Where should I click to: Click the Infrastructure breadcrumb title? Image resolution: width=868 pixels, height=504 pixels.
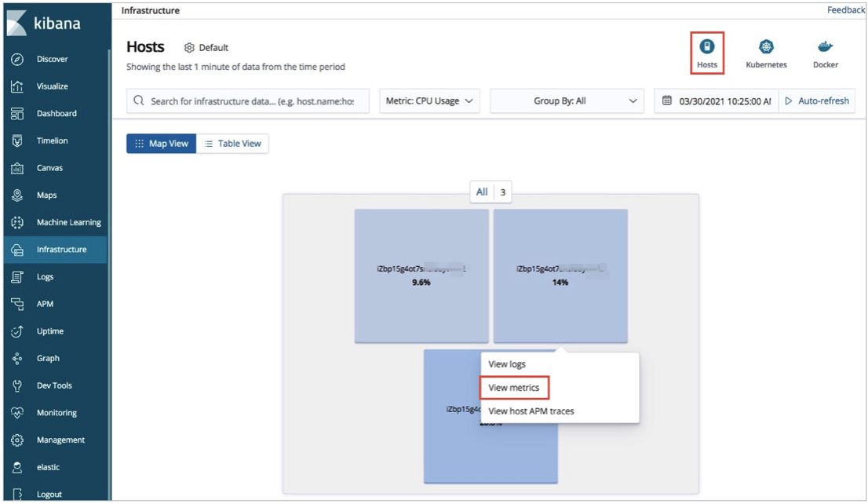click(x=151, y=10)
